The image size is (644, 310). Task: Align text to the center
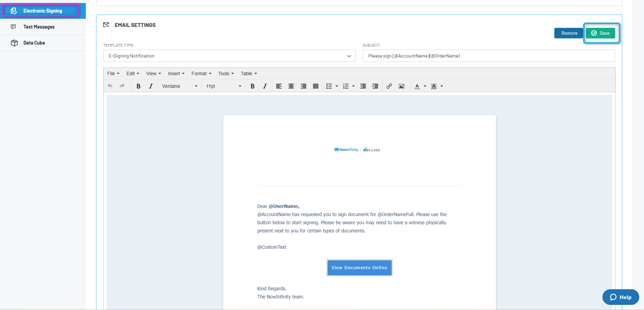[x=291, y=86]
